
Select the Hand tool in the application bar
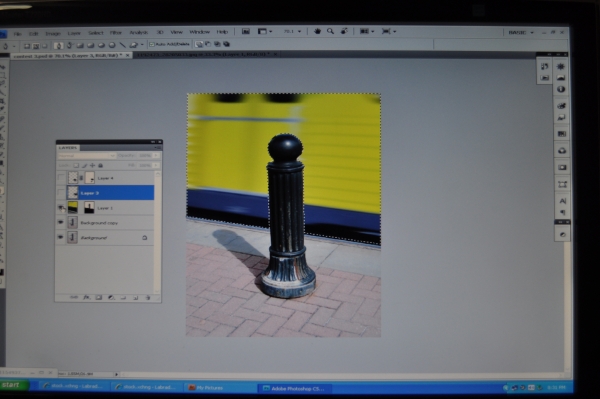click(x=317, y=31)
